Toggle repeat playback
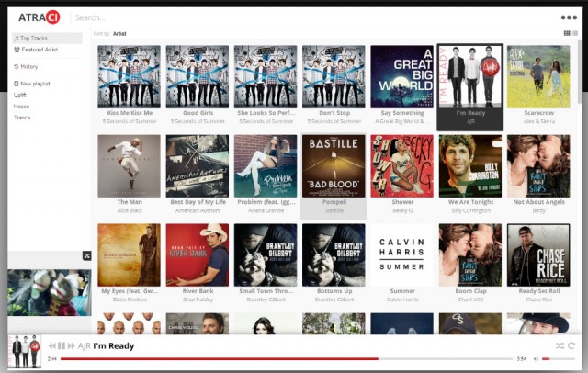588x373 pixels. tap(571, 345)
